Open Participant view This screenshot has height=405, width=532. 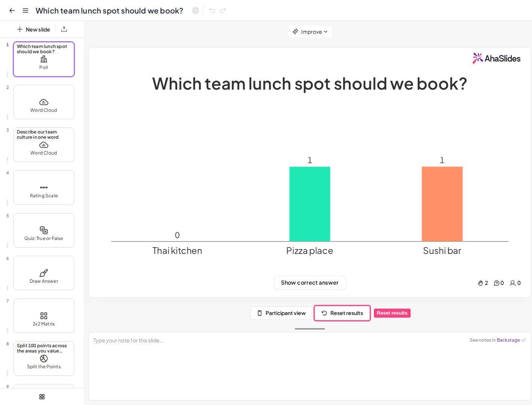click(281, 313)
